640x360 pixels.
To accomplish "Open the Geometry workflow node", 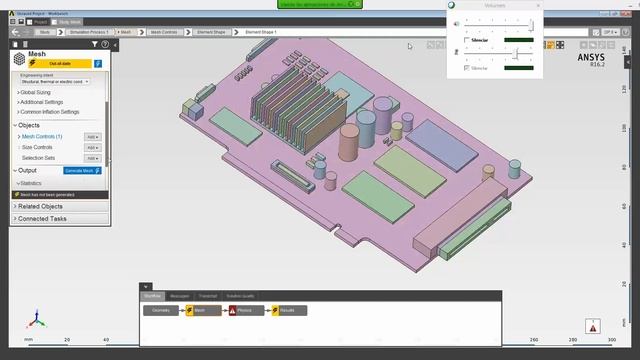I will (x=161, y=311).
